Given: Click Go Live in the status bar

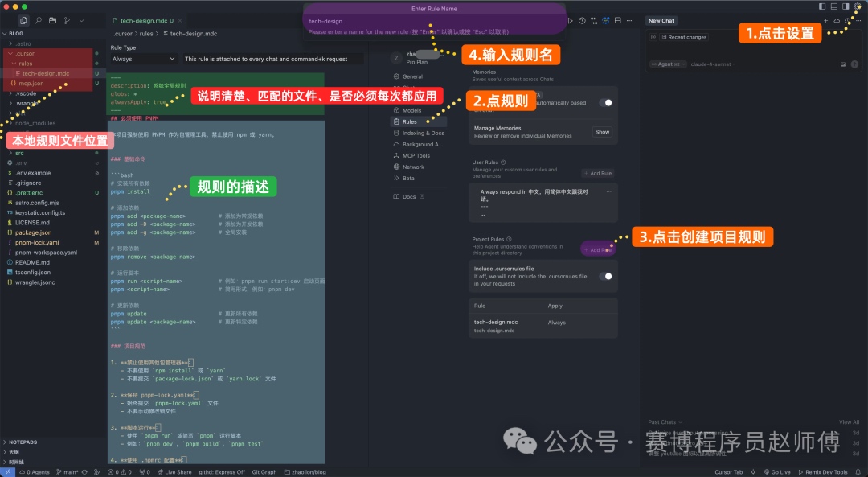Looking at the screenshot, I should point(777,472).
